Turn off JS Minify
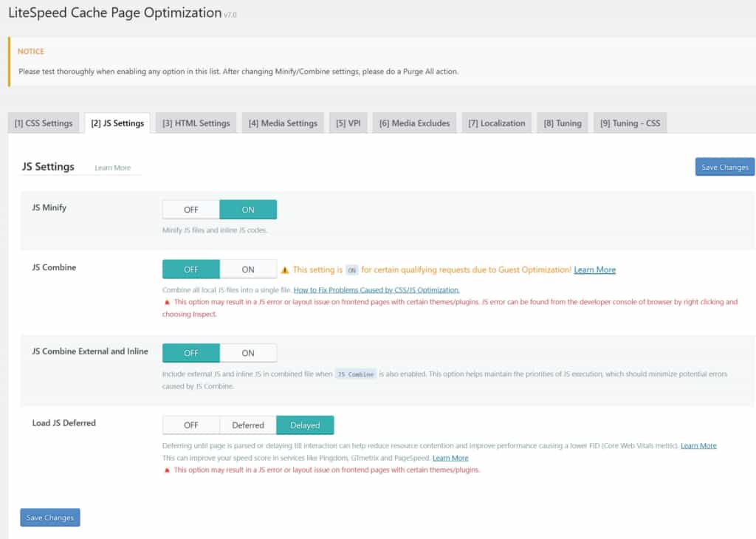Viewport: 756px width, 539px height. [x=190, y=209]
